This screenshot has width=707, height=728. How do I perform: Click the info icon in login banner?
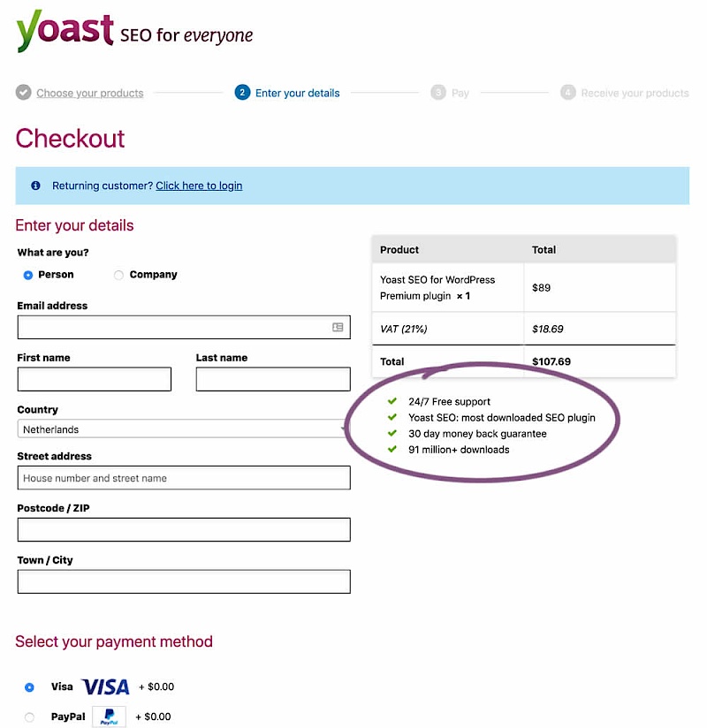pos(36,186)
